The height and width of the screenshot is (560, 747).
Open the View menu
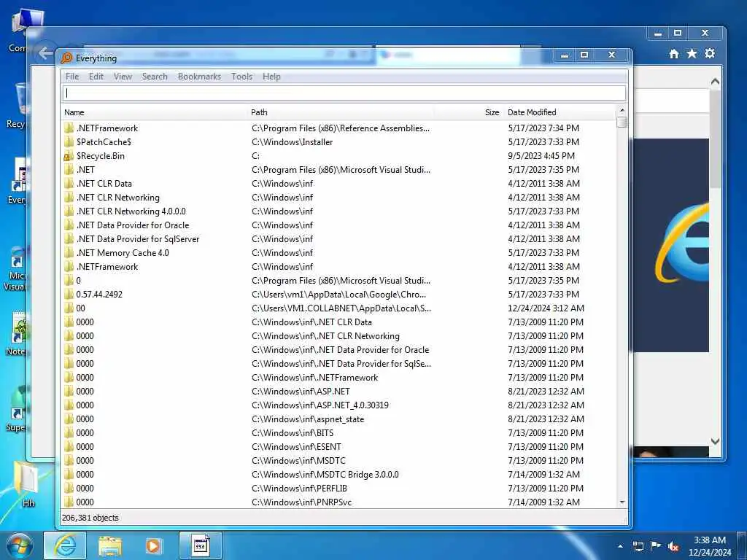(x=123, y=77)
